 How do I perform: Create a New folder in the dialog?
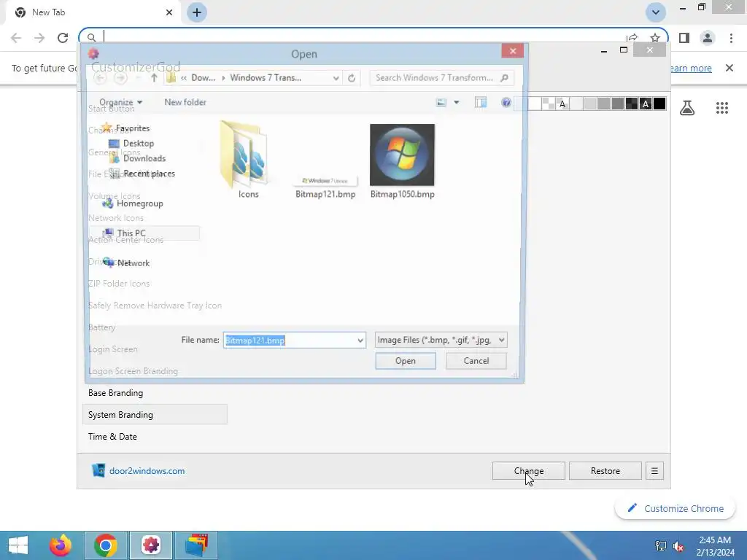[x=185, y=102]
